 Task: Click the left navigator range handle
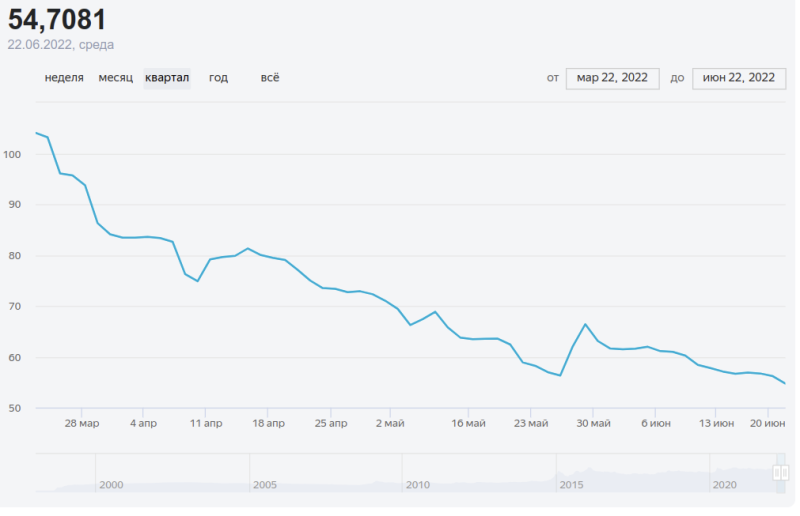point(777,472)
